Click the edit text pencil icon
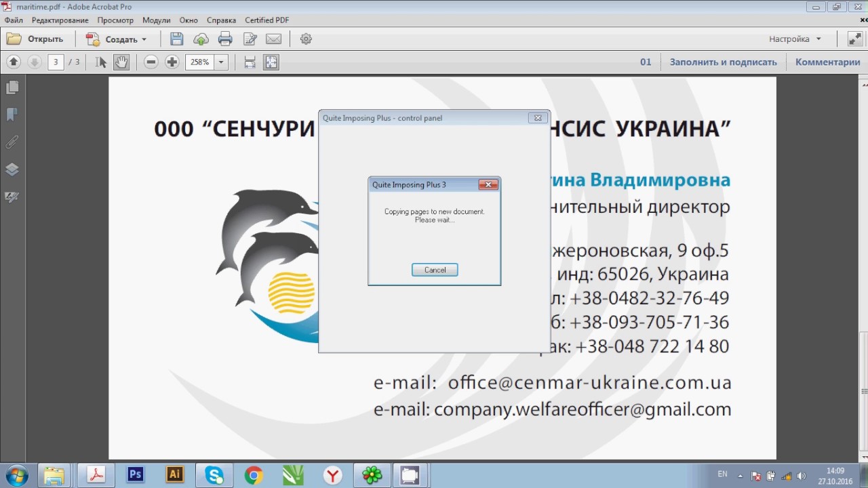 (x=250, y=39)
